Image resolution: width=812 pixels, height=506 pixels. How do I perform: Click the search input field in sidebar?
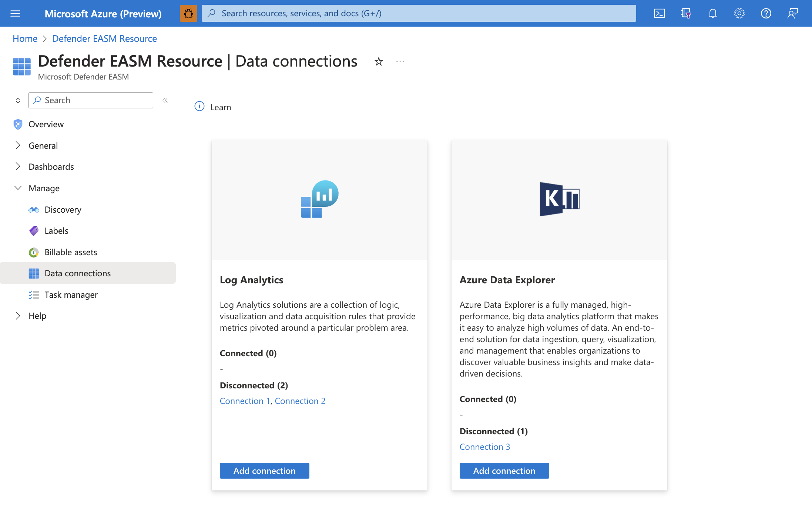[x=90, y=100]
